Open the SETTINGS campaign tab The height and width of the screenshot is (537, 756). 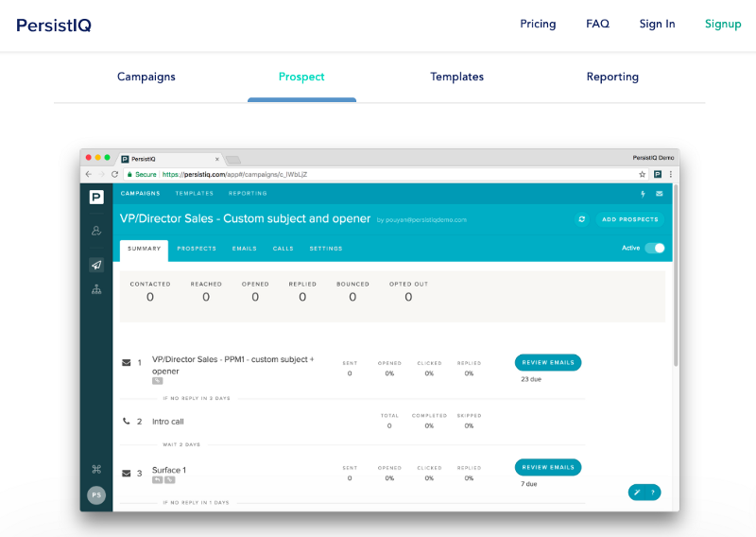coord(326,249)
